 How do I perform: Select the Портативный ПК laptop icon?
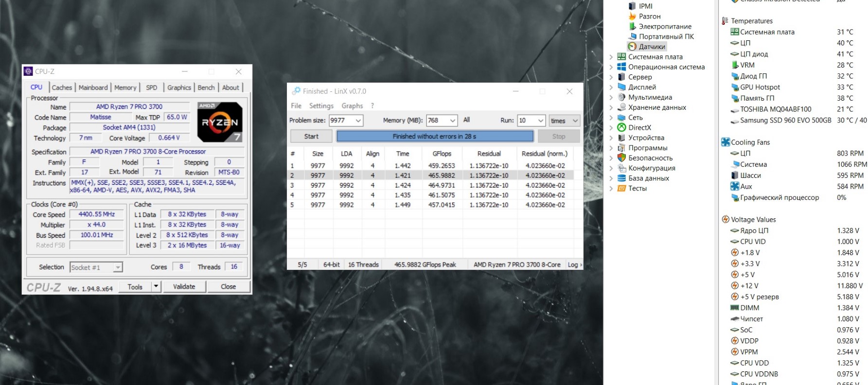(x=632, y=36)
